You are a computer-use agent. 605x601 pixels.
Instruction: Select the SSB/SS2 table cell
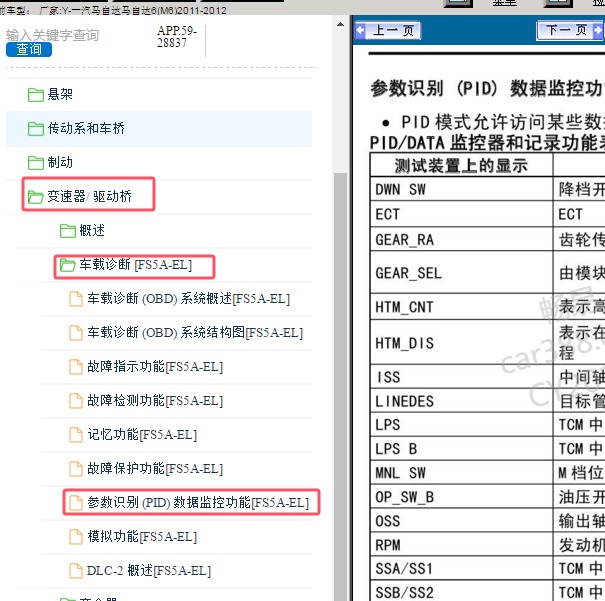pyautogui.click(x=461, y=591)
